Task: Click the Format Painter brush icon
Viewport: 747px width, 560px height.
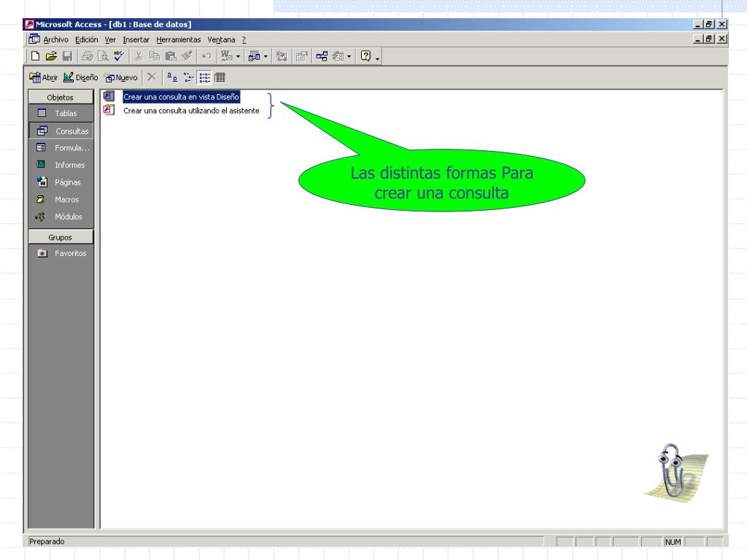Action: (x=187, y=56)
